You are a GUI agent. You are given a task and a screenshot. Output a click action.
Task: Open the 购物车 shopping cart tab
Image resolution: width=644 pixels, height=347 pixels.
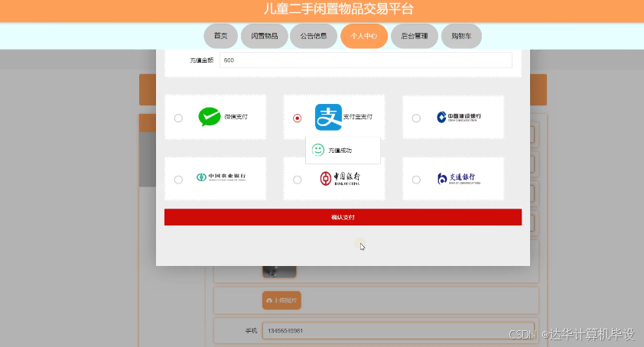[461, 36]
